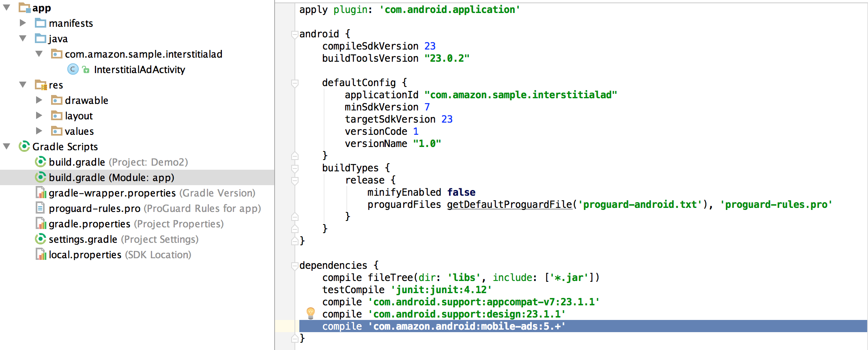Click the yellow lightbulb quick-fix icon
The width and height of the screenshot is (868, 350).
[x=310, y=313]
